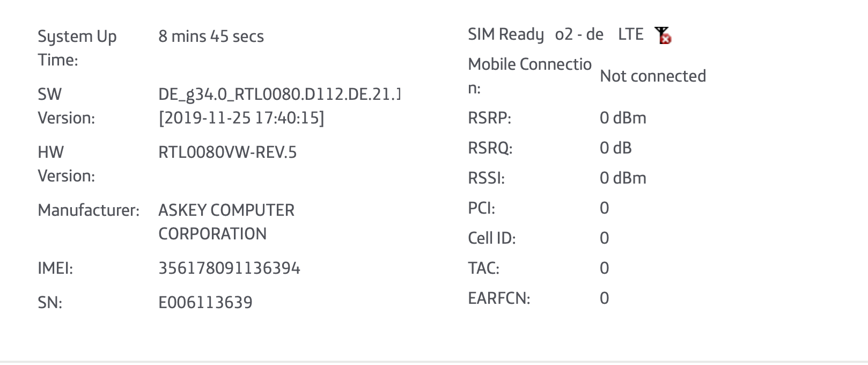Click the Not connected status
Screen dimensions: 868x365
coord(653,76)
